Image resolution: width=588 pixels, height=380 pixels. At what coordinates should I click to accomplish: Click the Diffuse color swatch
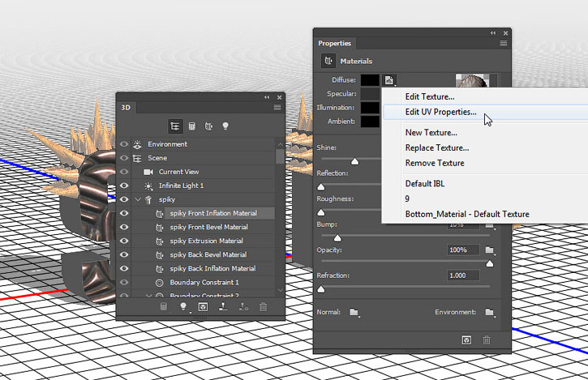point(370,80)
